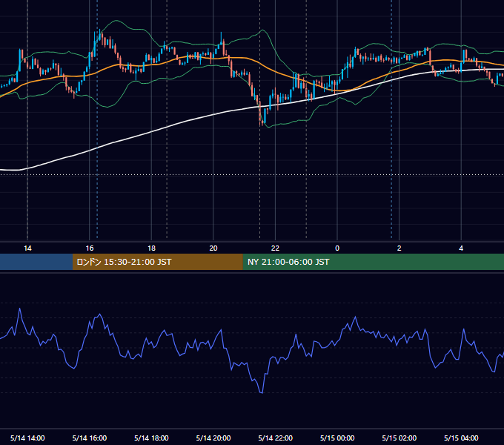
Task: Click the 20 hour label on chart axis
Action: click(x=213, y=248)
